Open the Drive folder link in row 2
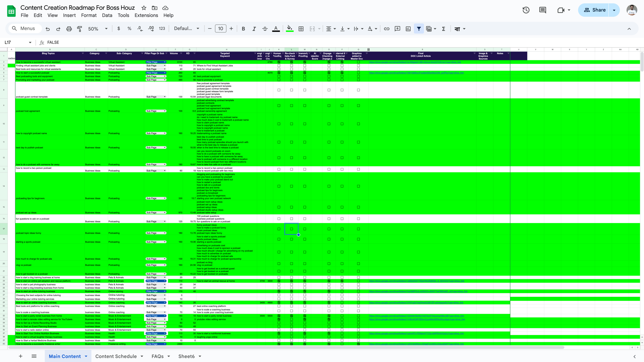This screenshot has width=644, height=362. pyautogui.click(x=415, y=62)
